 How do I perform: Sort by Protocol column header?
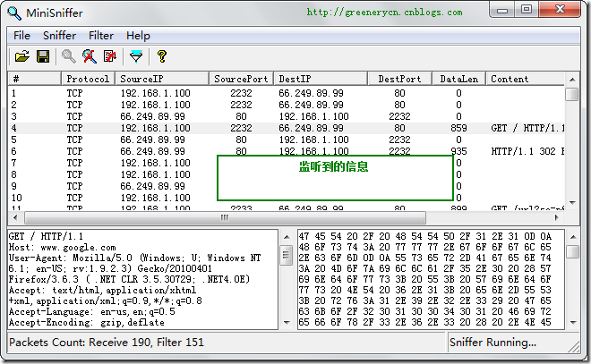pos(88,79)
